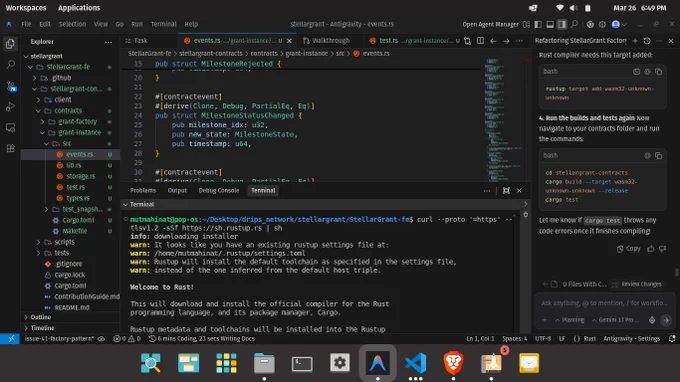Image resolution: width=680 pixels, height=382 pixels.
Task: Navigate forward with the right arrow
Action: [506, 41]
